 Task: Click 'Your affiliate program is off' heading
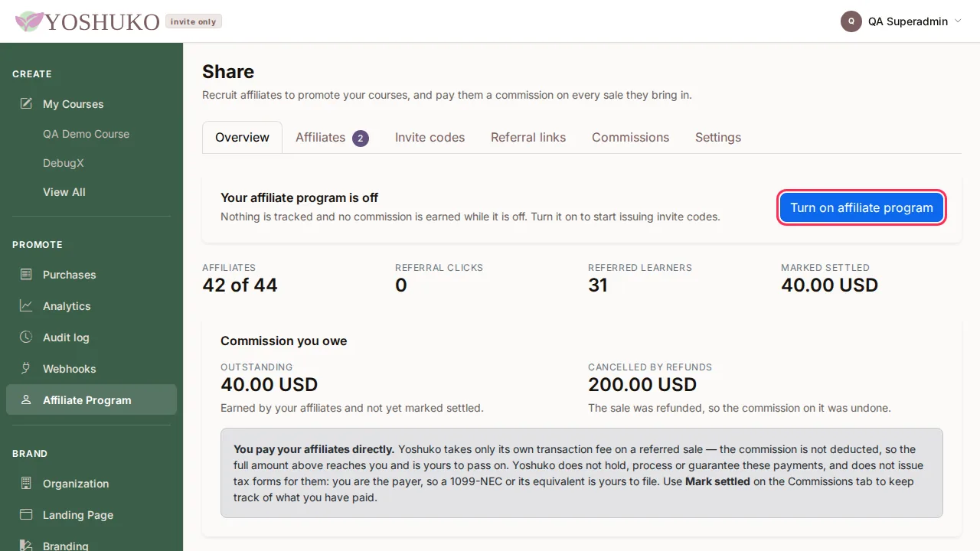[x=299, y=197]
